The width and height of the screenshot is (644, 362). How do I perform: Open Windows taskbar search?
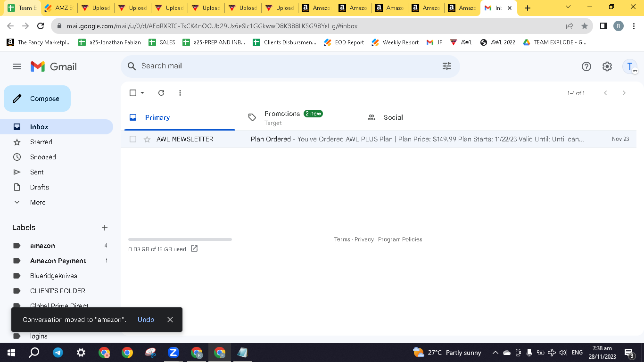point(34,353)
